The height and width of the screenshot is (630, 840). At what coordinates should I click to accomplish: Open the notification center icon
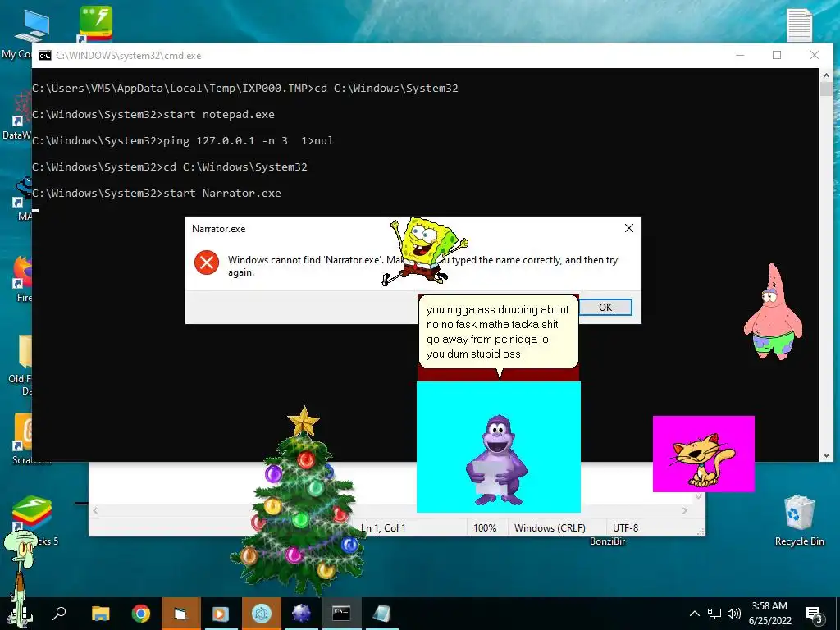point(815,614)
